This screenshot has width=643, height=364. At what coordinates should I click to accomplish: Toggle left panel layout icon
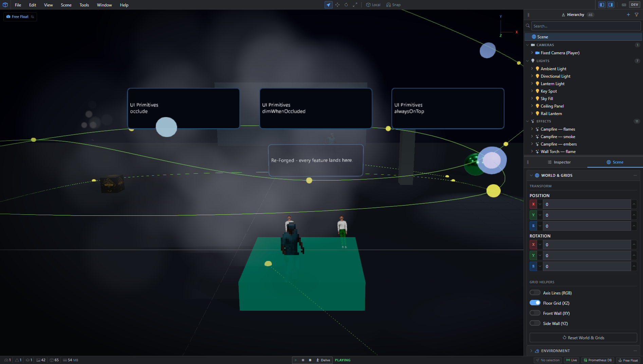pyautogui.click(x=602, y=5)
